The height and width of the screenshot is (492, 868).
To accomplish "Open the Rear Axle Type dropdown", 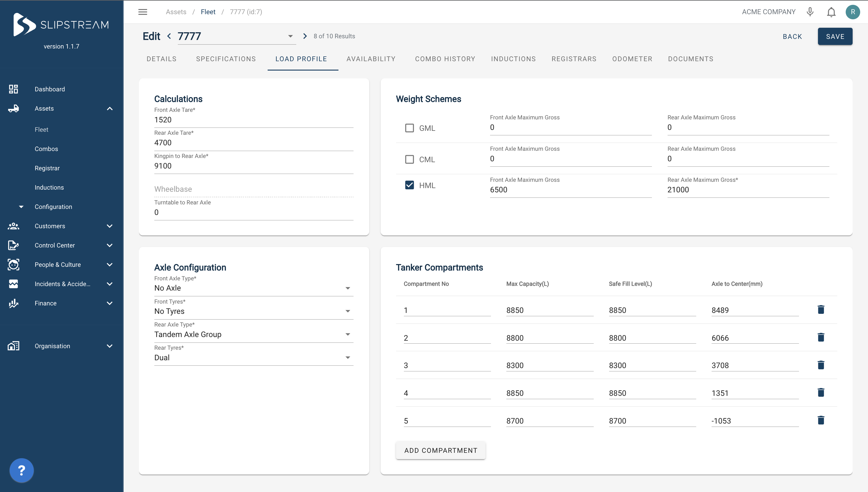I will 253,334.
